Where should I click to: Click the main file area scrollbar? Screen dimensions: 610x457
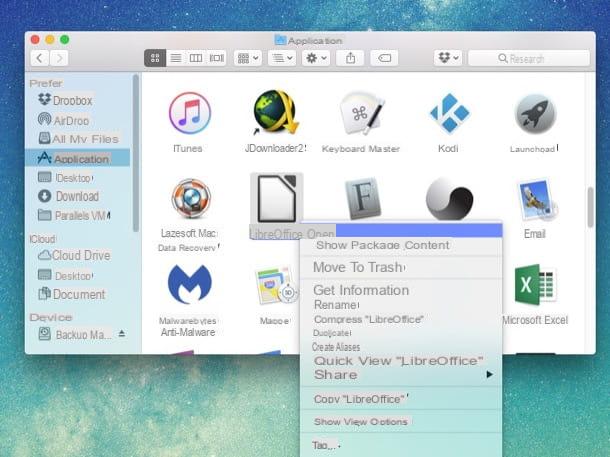pyautogui.click(x=591, y=207)
